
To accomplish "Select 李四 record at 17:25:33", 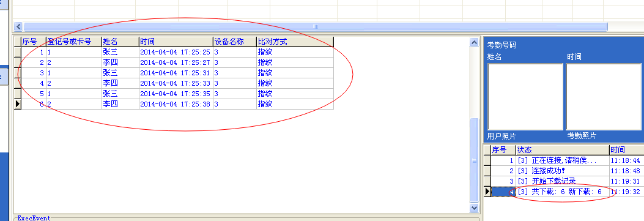I will pyautogui.click(x=177, y=83).
